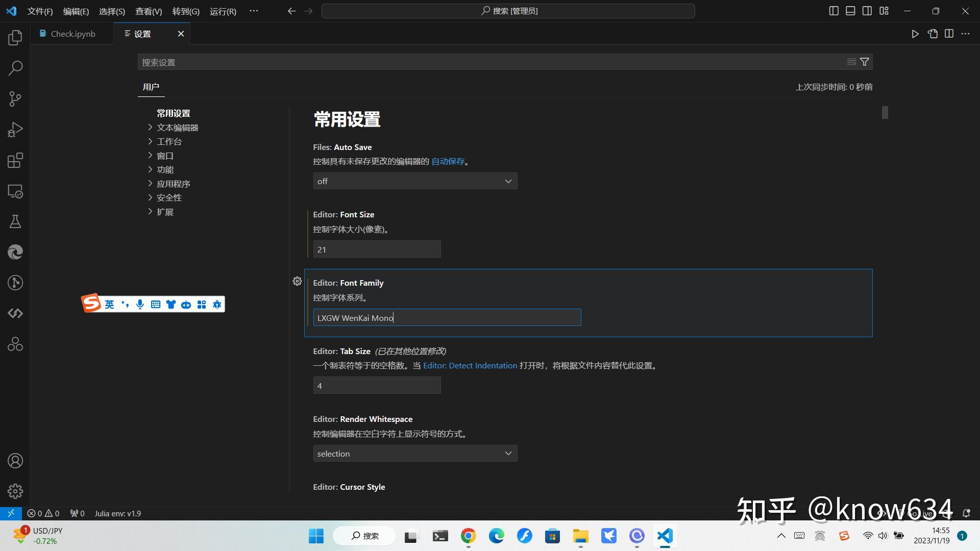The image size is (980, 551).
Task: Click the filter funnel icon in settings search
Action: point(865,62)
